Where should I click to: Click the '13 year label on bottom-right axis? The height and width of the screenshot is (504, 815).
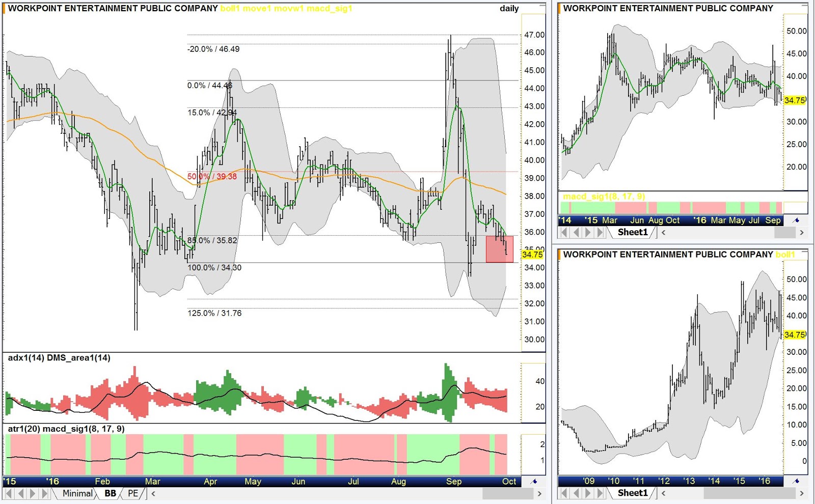point(689,481)
